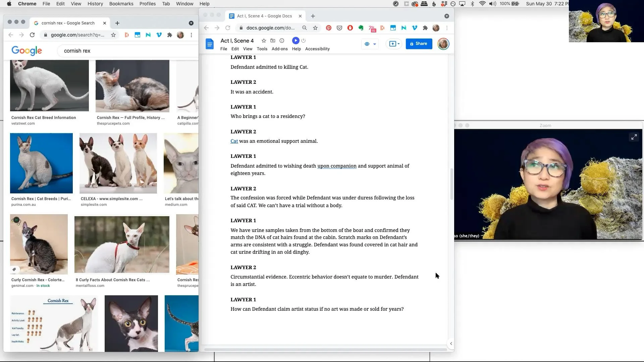Screen dimensions: 644x362
Task: Open the Chrome extensions puzzle icon in Docs window
Action: point(425,28)
